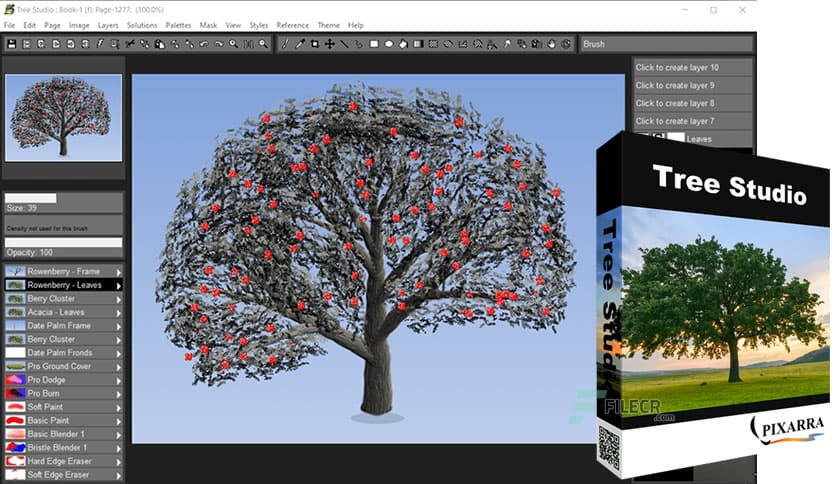Select the rectangular marquee selection tool
The image size is (836, 484).
433,44
